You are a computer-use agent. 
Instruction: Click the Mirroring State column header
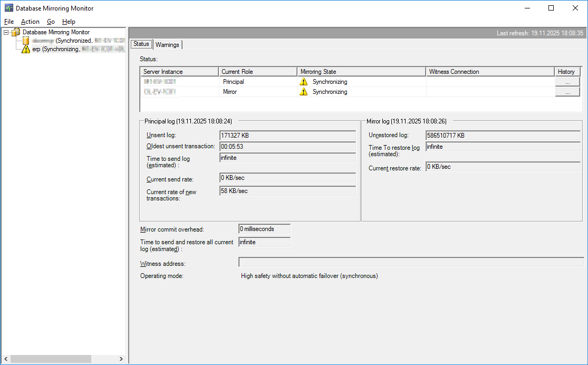(x=361, y=72)
